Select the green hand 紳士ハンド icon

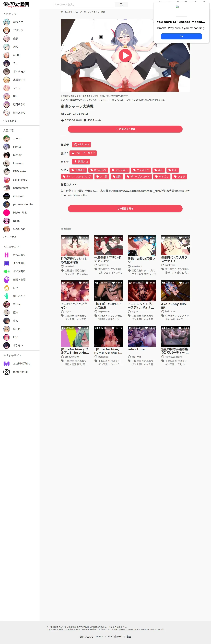click(7, 296)
